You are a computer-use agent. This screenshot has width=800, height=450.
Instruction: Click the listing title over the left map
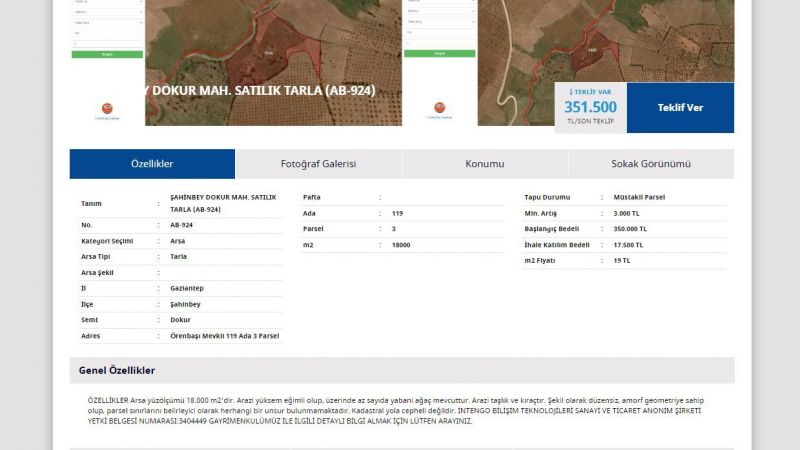260,90
